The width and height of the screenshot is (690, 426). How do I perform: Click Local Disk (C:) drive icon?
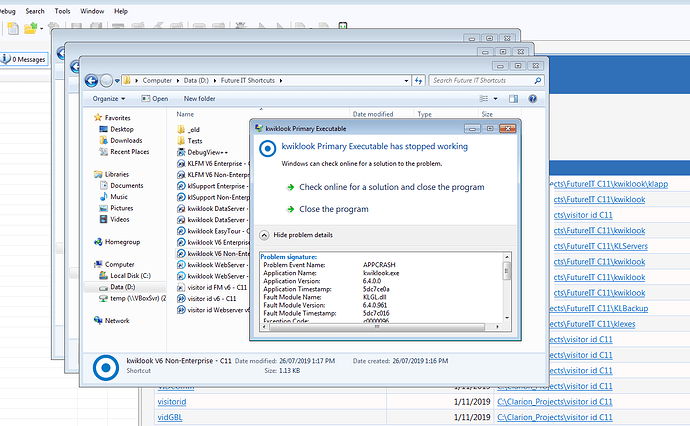tap(103, 275)
